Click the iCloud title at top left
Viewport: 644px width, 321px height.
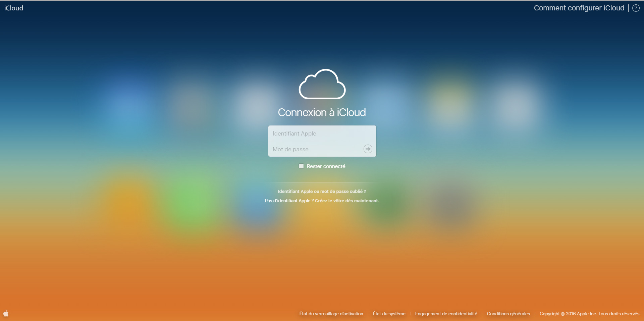click(14, 8)
